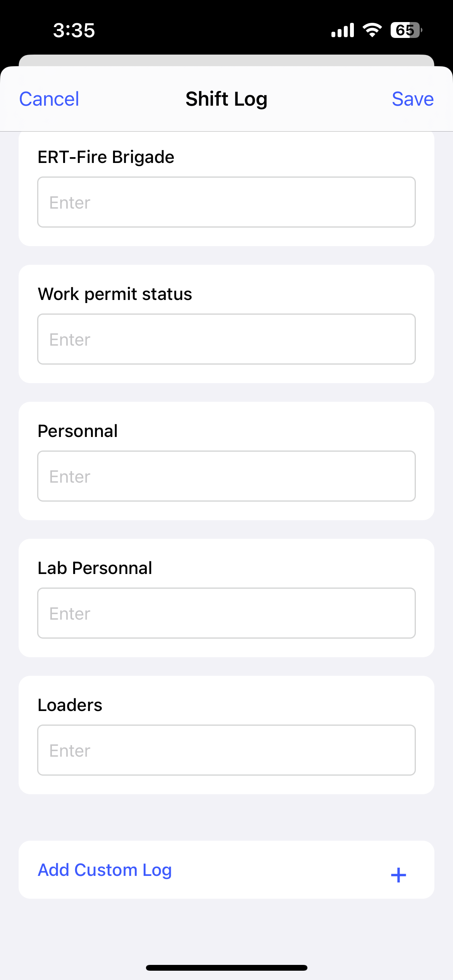
Task: Tap the 3:35 clock in status bar
Action: pos(74,30)
